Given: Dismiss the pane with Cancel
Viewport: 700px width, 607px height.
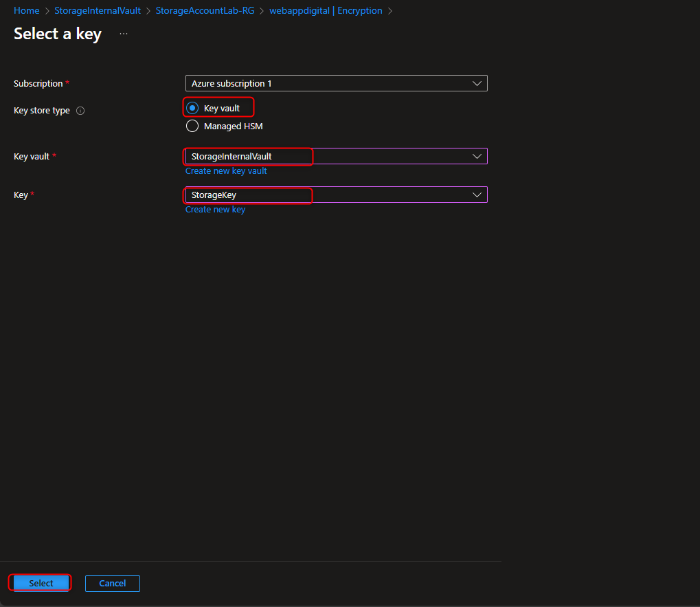Looking at the screenshot, I should (x=112, y=583).
